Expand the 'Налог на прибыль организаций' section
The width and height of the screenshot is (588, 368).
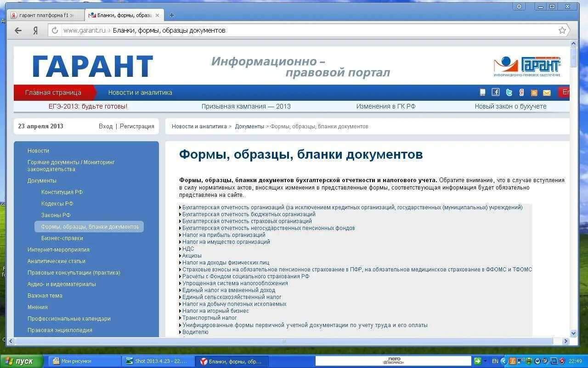click(x=224, y=235)
